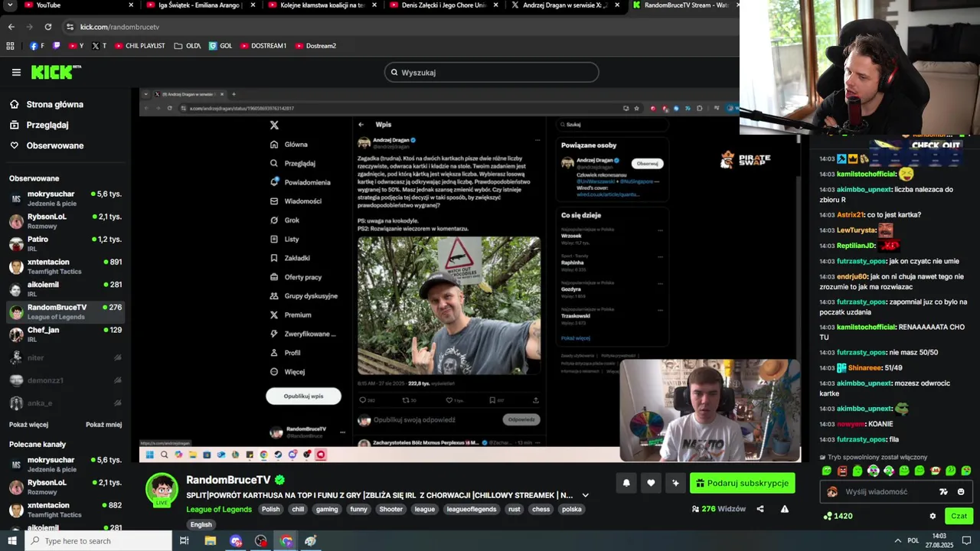Open Discord from the taskbar
Viewport: 980px width, 551px height.
coord(236,541)
